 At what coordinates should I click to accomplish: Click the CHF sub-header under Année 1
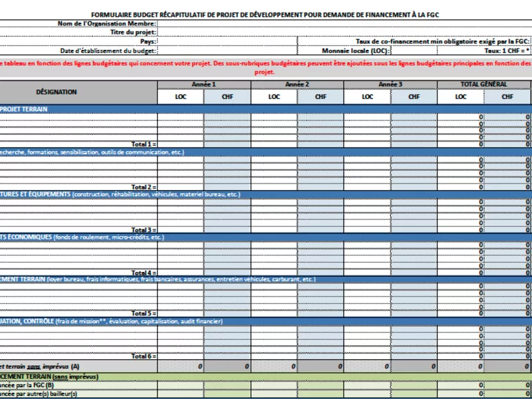coord(227,96)
